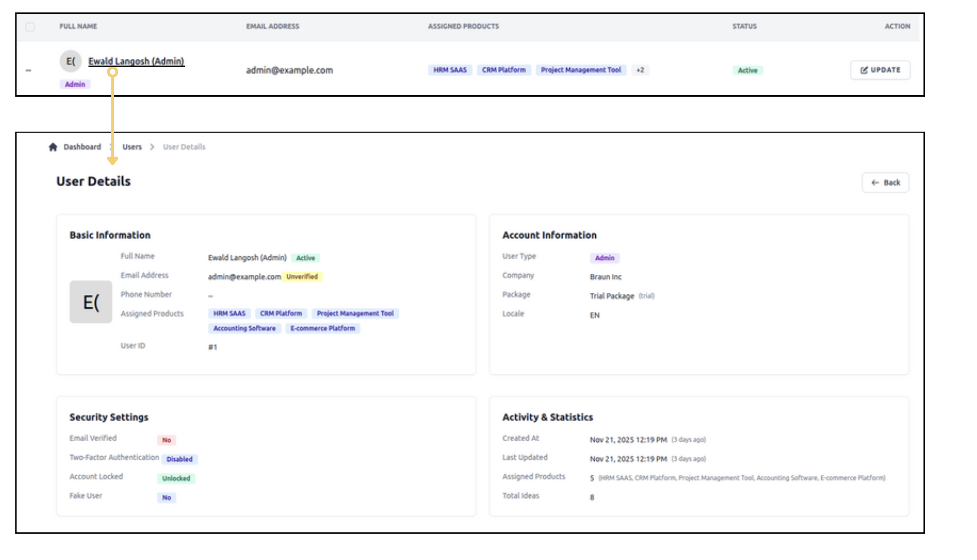Click the Back button
Viewport: 977px width, 560px height.
tap(885, 182)
